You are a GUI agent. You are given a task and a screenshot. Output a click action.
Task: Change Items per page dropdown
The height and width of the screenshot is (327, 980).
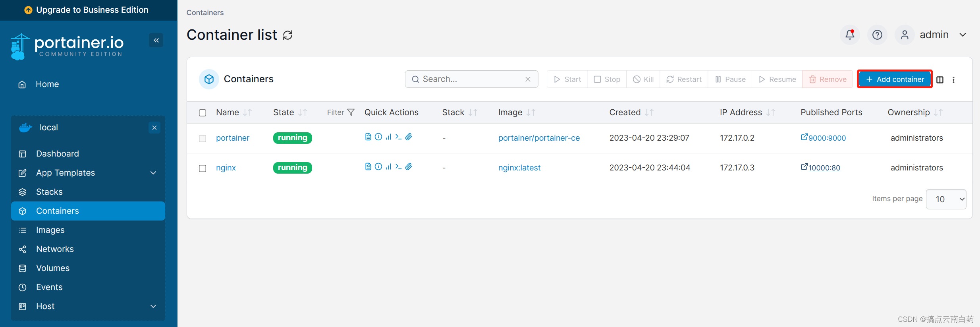click(x=946, y=199)
